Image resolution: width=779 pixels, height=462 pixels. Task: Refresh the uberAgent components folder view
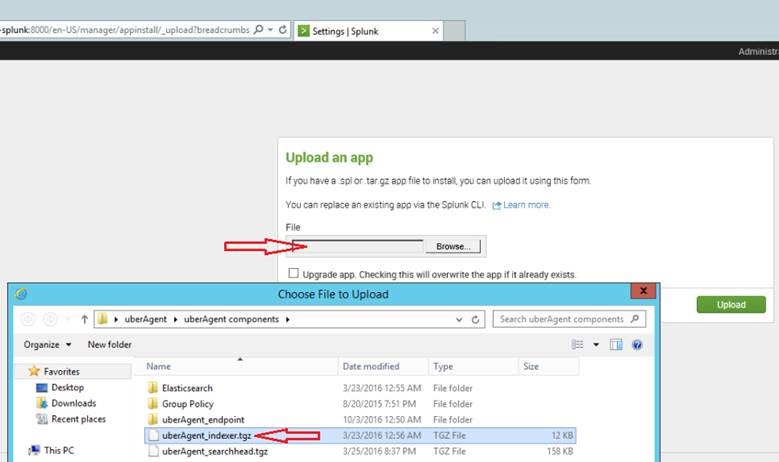pyautogui.click(x=475, y=319)
